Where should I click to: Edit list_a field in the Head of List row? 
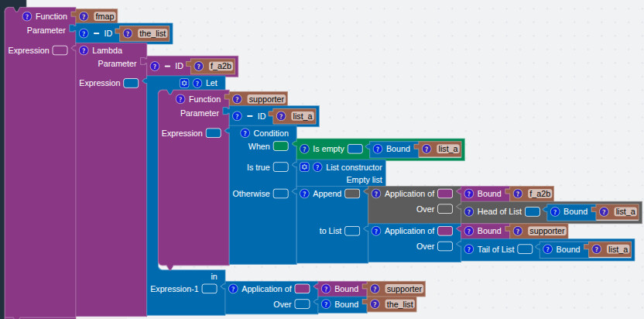click(x=625, y=211)
